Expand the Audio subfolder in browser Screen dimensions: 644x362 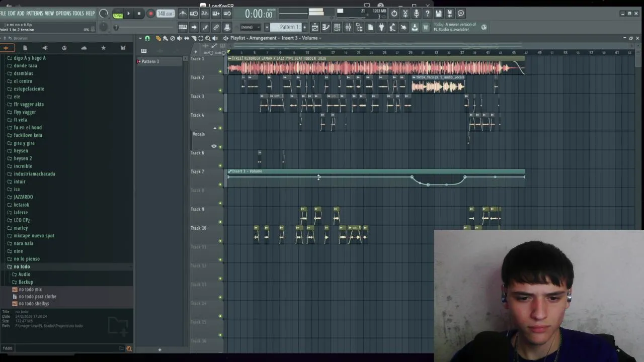click(x=24, y=275)
